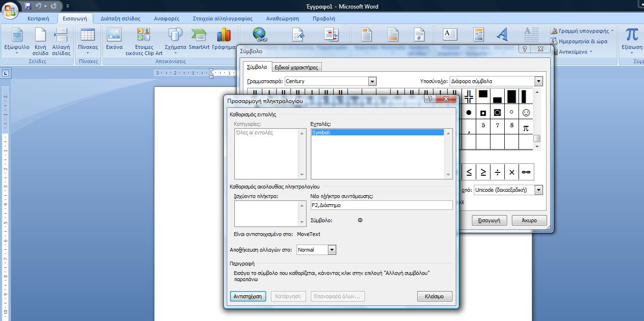This screenshot has height=321, width=644.
Task: Select the smiley face symbol
Action: click(x=526, y=113)
